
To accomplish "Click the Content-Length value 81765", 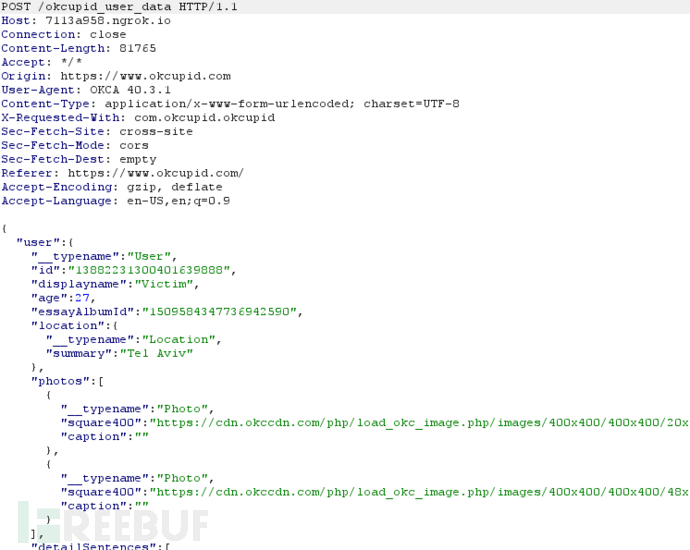I will 138,48.
